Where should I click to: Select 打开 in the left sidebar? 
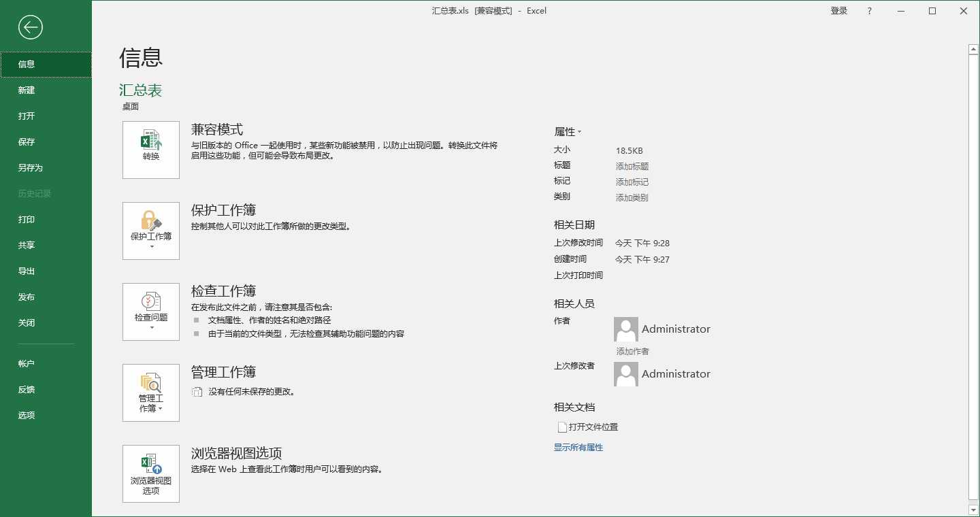(x=46, y=116)
